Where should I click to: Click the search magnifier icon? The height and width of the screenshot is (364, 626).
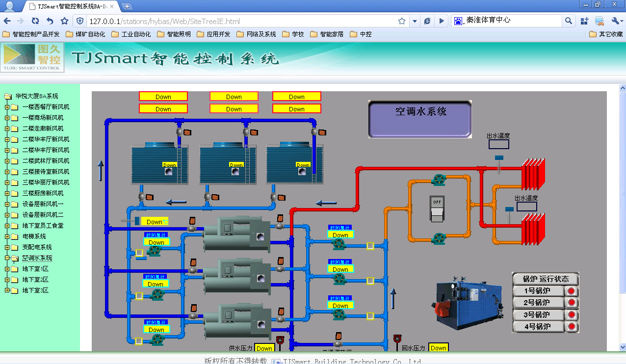[569, 21]
